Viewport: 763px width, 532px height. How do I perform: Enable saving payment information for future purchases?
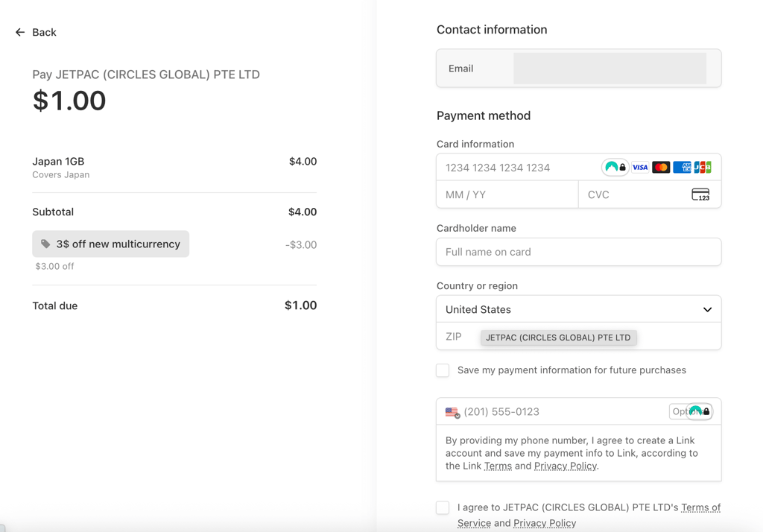(443, 370)
